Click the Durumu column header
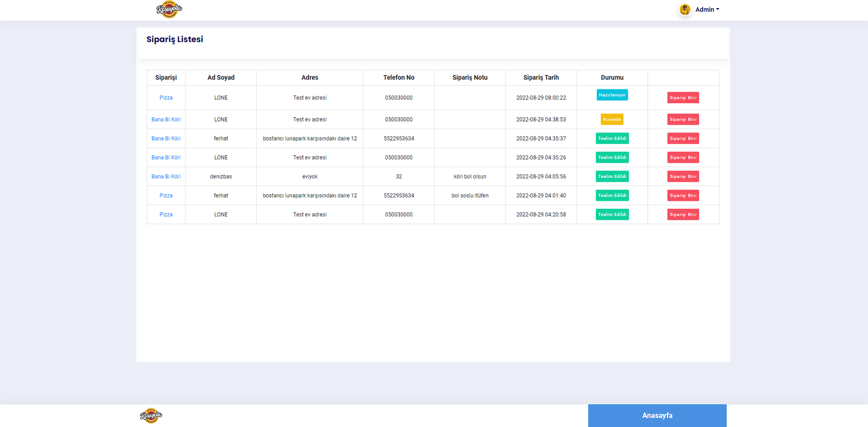 tap(612, 78)
